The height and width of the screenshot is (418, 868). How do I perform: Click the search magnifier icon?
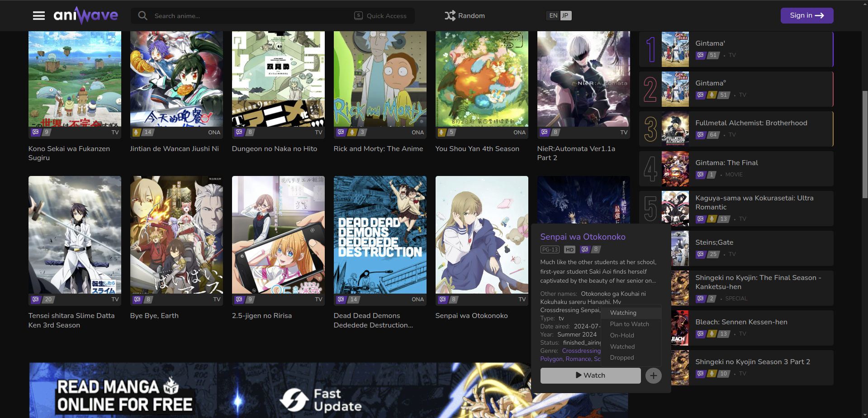pos(142,16)
